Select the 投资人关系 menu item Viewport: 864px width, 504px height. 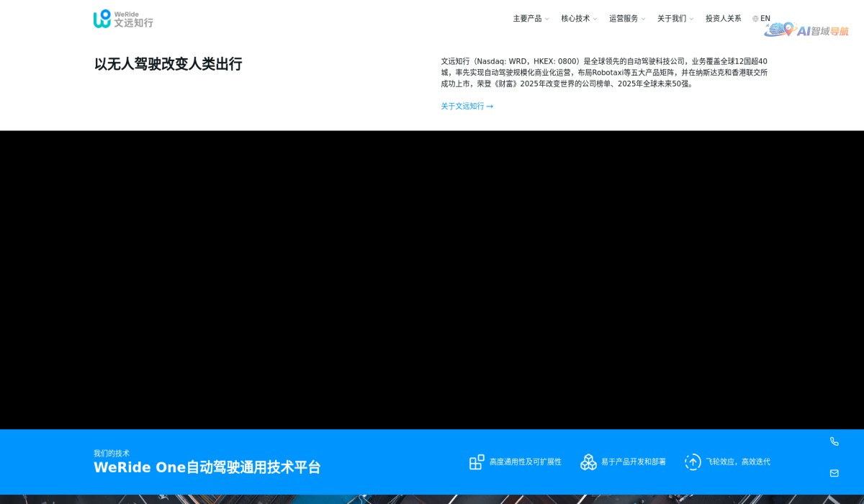point(723,18)
